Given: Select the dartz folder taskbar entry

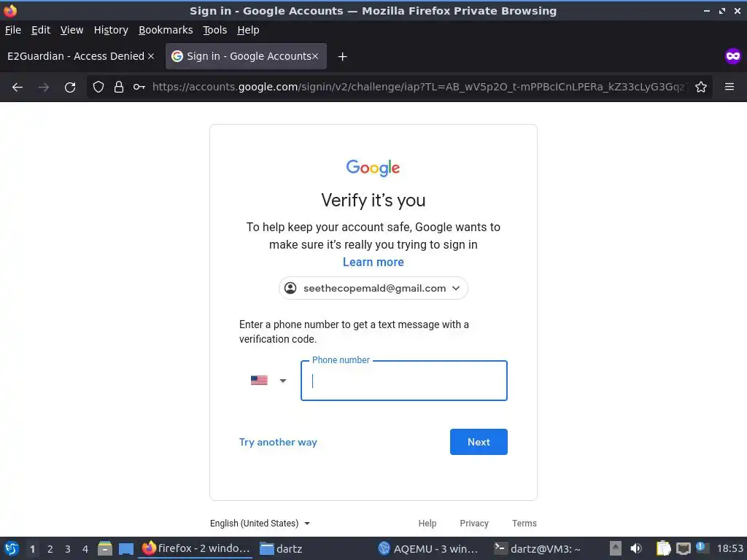Looking at the screenshot, I should tap(281, 548).
